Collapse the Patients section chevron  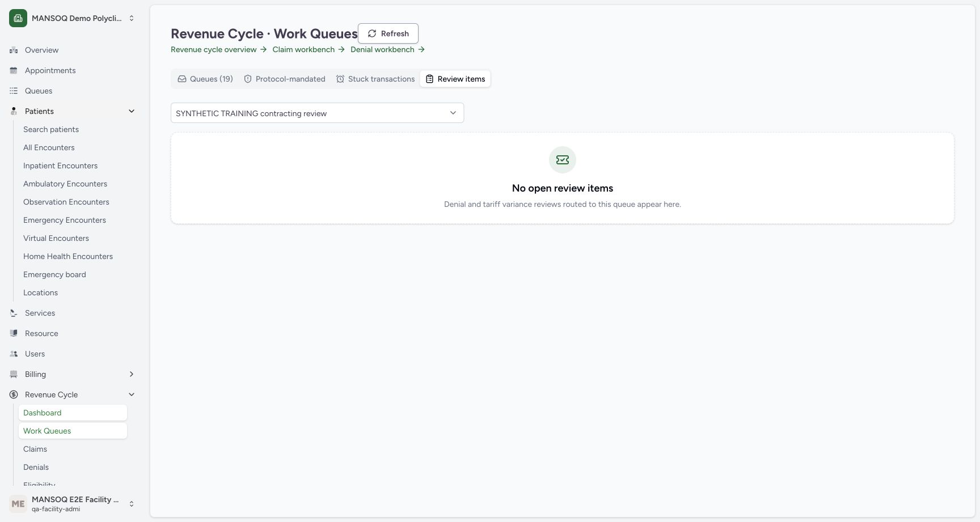(132, 111)
